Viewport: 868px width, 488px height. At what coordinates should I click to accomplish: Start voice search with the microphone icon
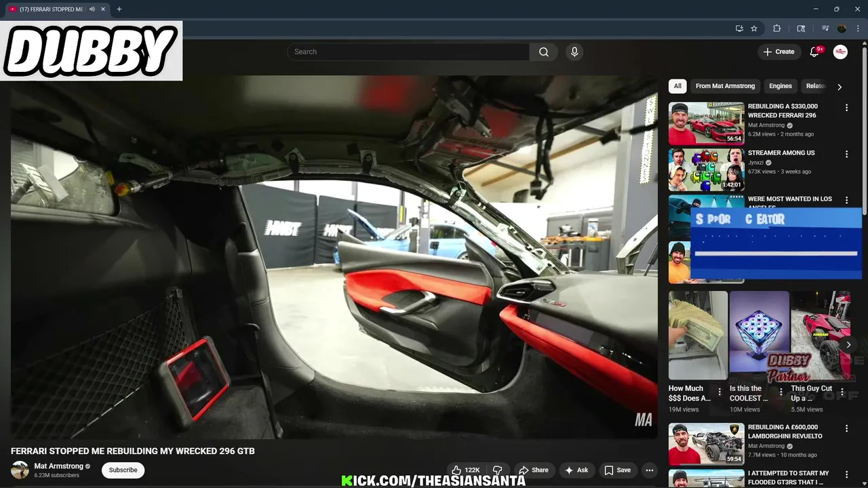click(x=574, y=52)
